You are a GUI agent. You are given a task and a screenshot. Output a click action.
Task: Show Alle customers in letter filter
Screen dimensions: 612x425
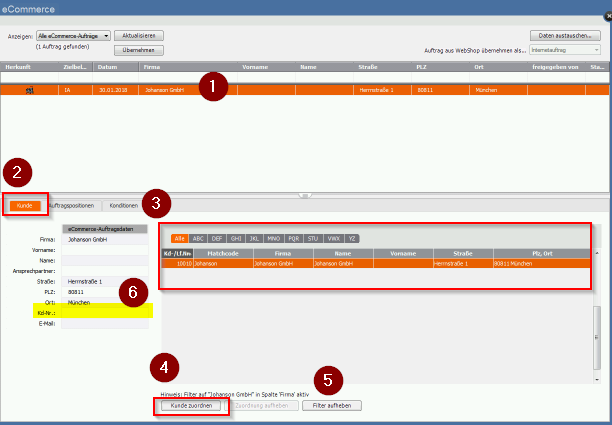(180, 238)
